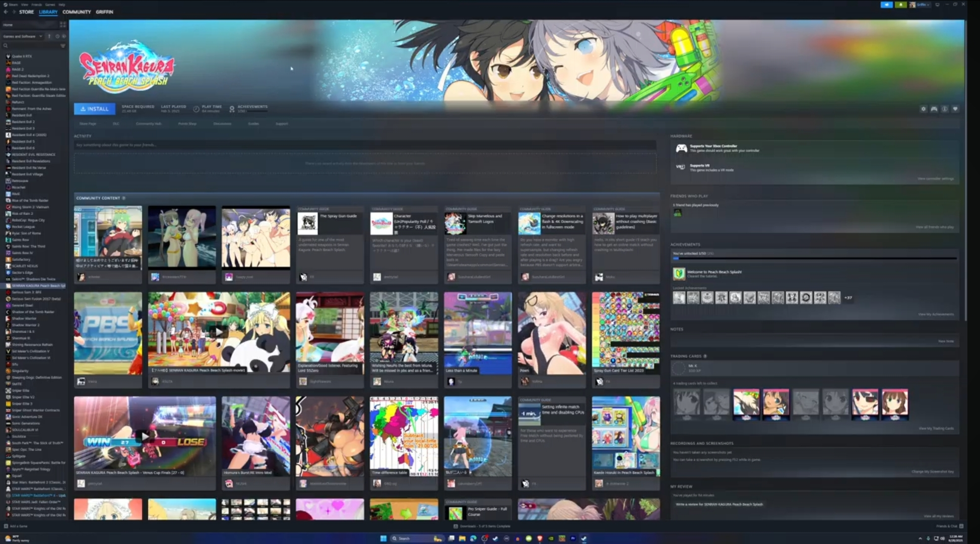Select Red Dead Redemption 2 in the game list
This screenshot has width=980, height=544.
[30, 76]
